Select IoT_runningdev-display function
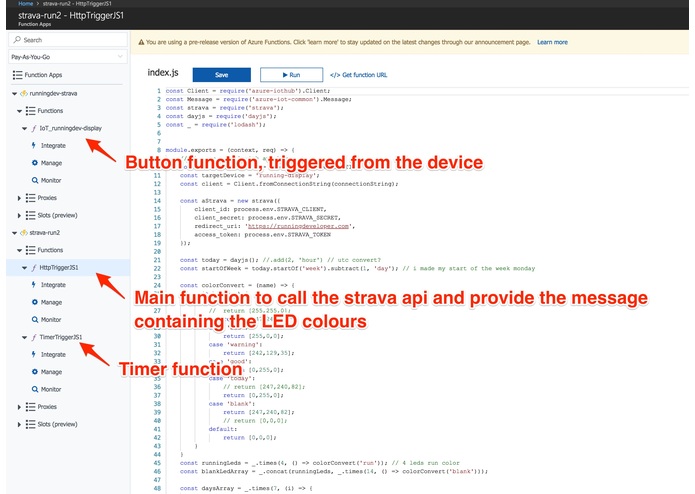Viewport: 695px width, 494px height. point(70,128)
